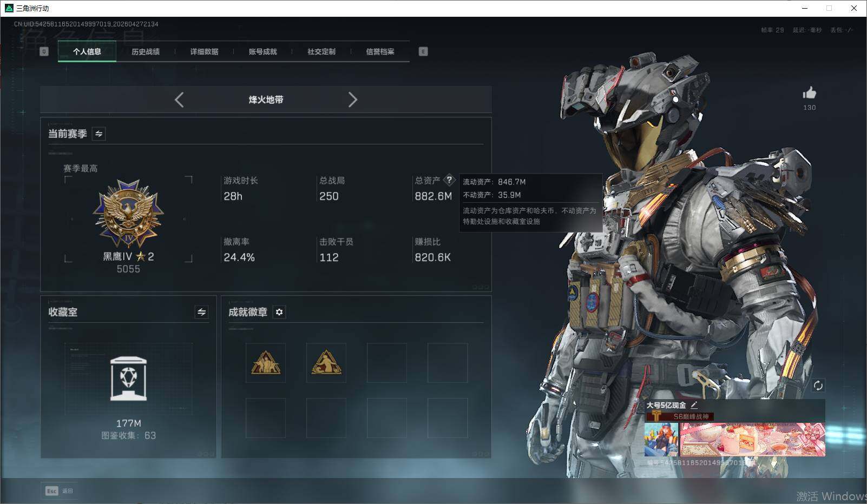Open the 成就徽章 settings gear
Screen dimensions: 867x504
pyautogui.click(x=279, y=312)
